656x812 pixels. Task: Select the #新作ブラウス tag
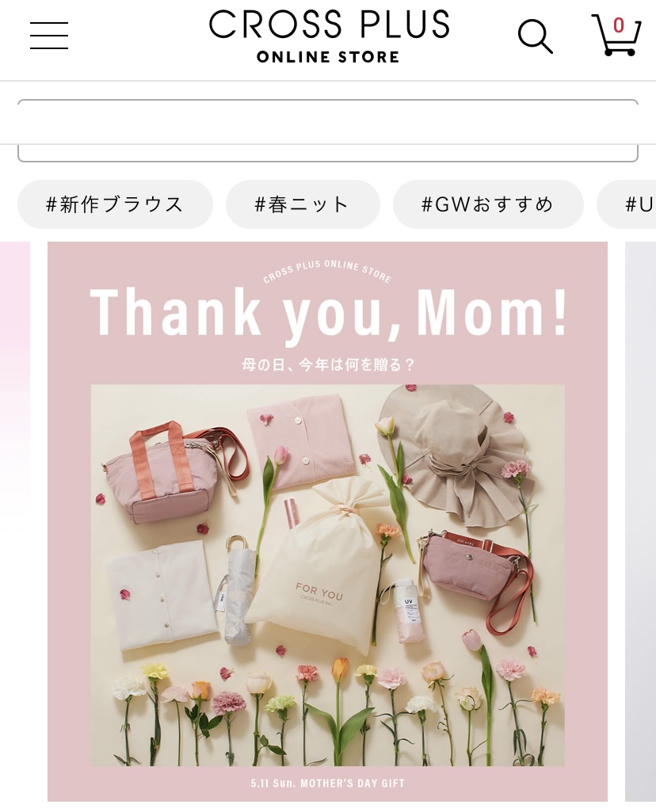coord(115,204)
